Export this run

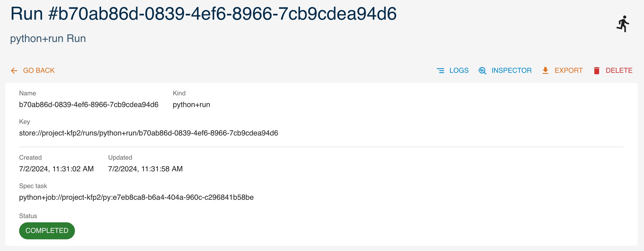tap(569, 70)
